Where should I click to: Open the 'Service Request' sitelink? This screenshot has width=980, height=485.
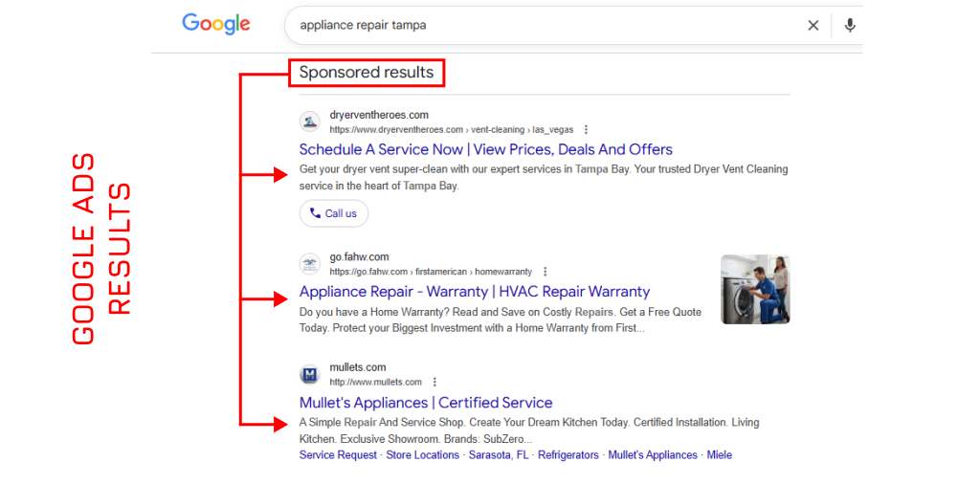click(x=338, y=455)
